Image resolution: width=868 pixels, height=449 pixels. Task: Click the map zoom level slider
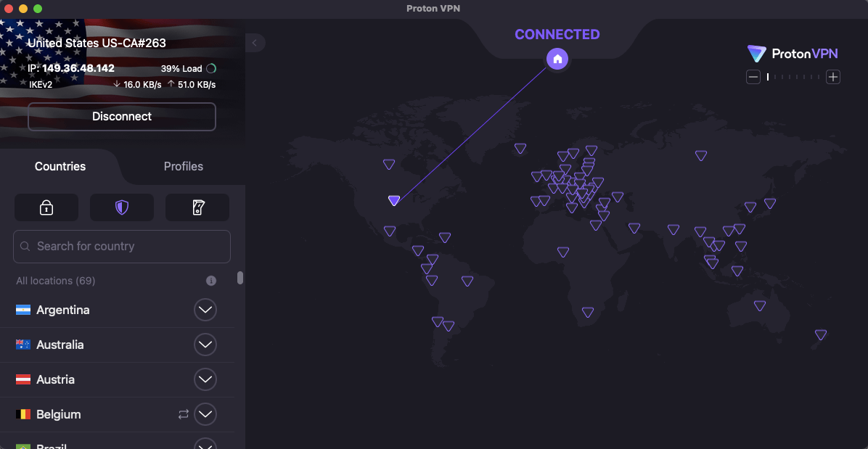click(x=793, y=77)
